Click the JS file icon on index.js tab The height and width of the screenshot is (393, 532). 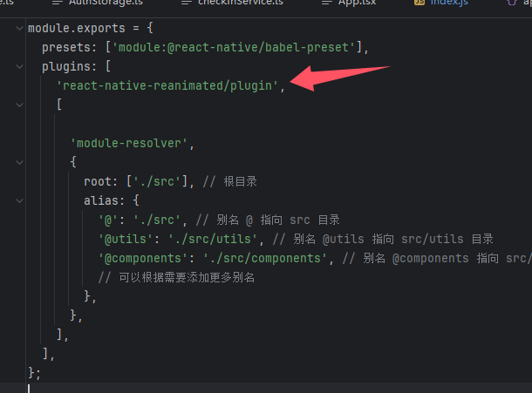(x=419, y=3)
